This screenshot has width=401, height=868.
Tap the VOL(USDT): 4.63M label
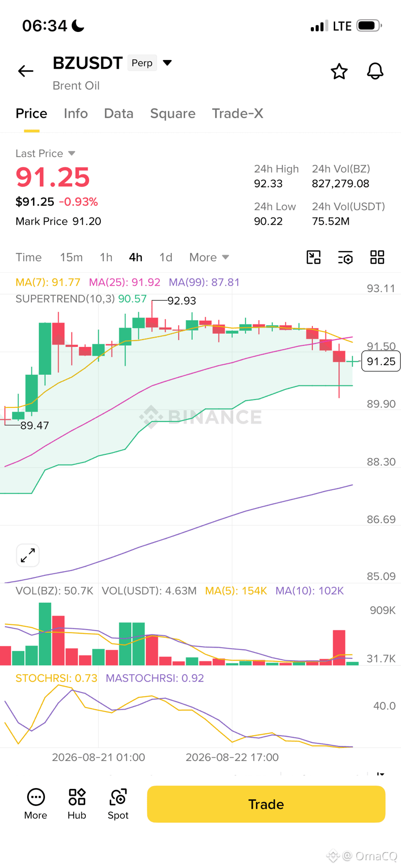point(149,590)
